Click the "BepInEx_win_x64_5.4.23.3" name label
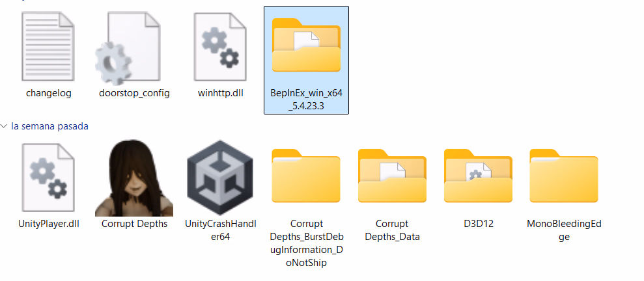The height and width of the screenshot is (281, 644). (x=306, y=100)
